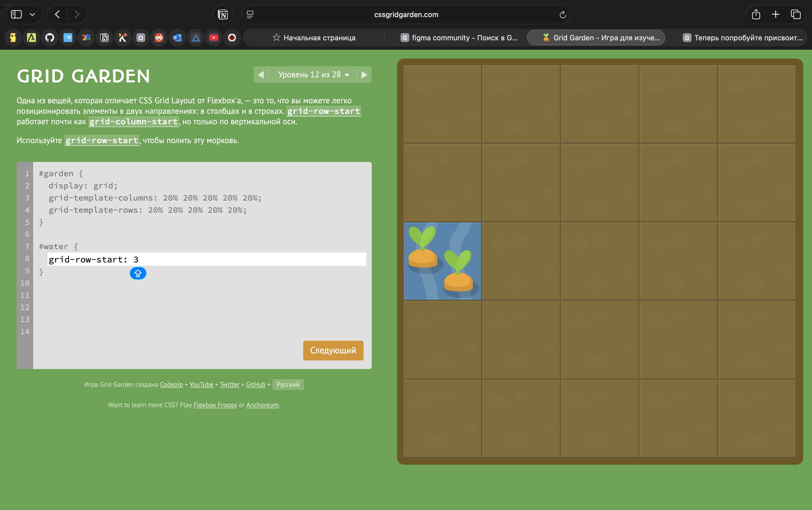Open the Flexbox Froggy link
The width and height of the screenshot is (812, 510).
point(215,405)
